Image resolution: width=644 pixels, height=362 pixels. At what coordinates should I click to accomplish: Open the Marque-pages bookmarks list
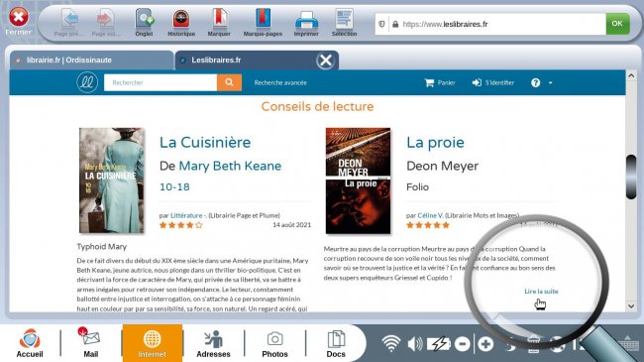[x=263, y=19]
